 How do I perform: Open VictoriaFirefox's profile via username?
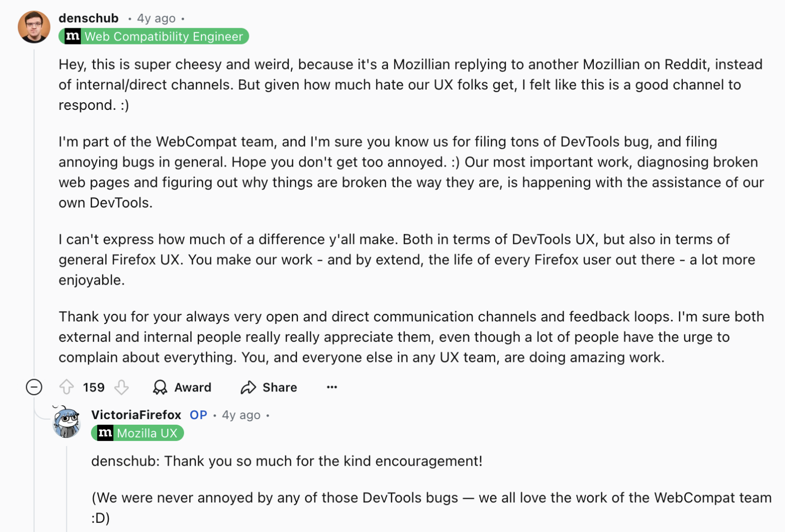[x=135, y=415]
